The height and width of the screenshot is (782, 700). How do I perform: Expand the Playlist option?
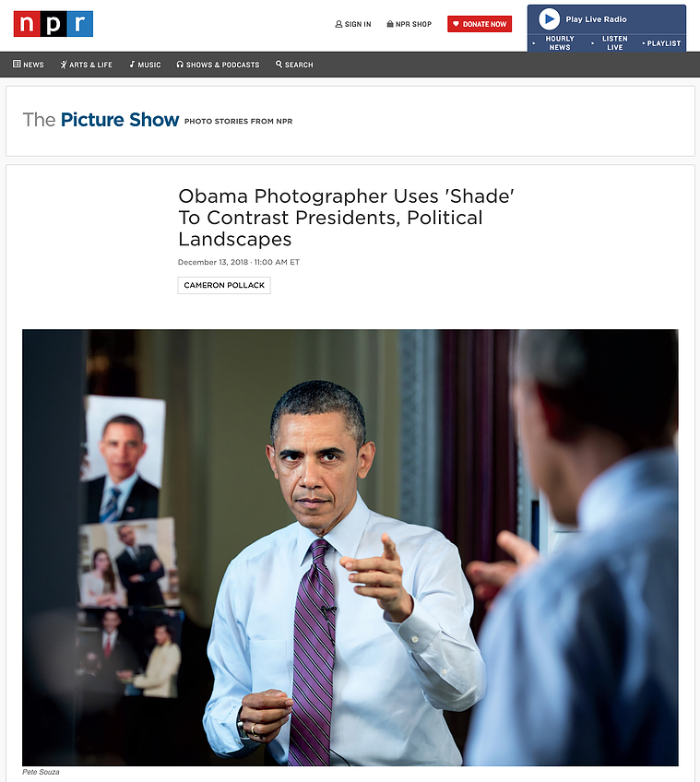(661, 43)
